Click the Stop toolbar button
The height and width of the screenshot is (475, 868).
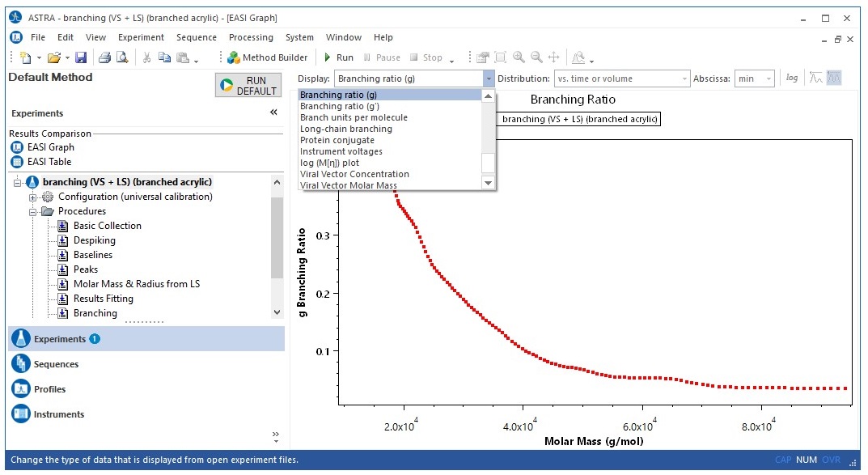(426, 57)
